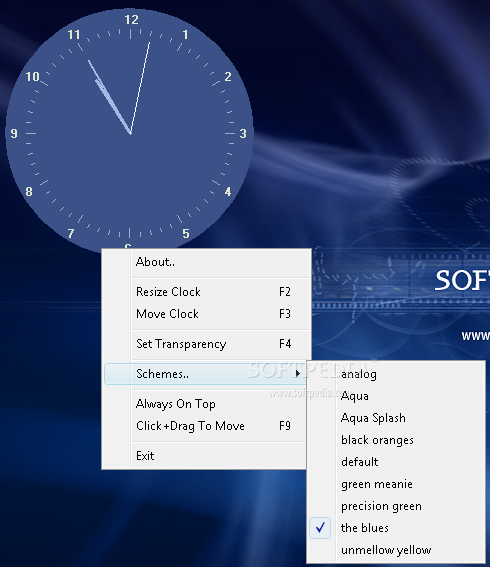This screenshot has width=490, height=567.
Task: Apply the green meanie scheme
Action: (x=396, y=484)
